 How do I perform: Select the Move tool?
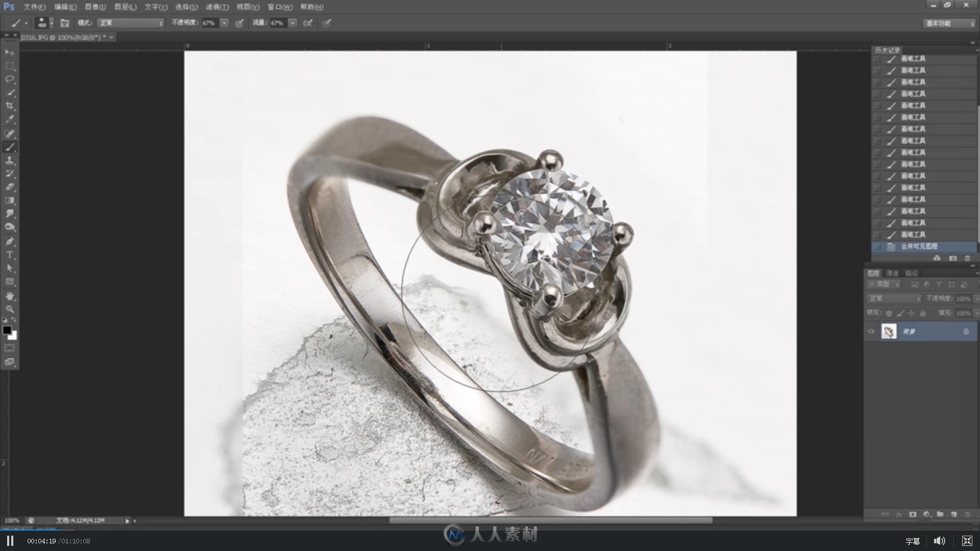coord(10,53)
